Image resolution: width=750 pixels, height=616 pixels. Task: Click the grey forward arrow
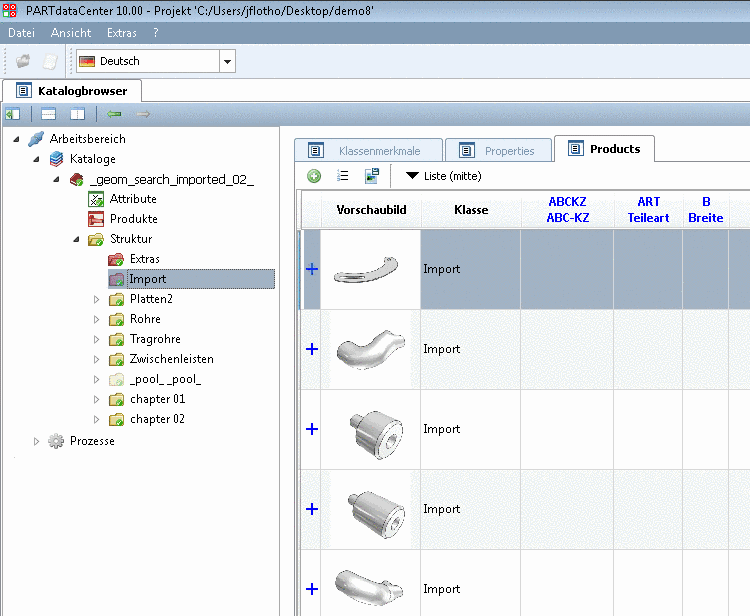pos(143,114)
